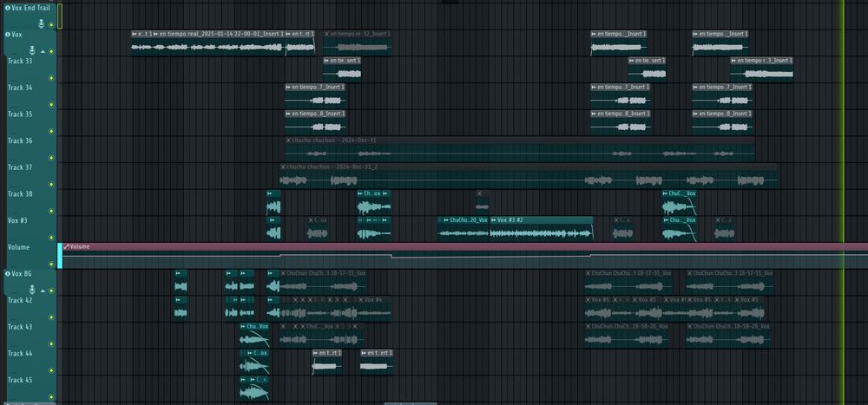Click the green playhead position line
The image size is (868, 405).
coord(844,203)
